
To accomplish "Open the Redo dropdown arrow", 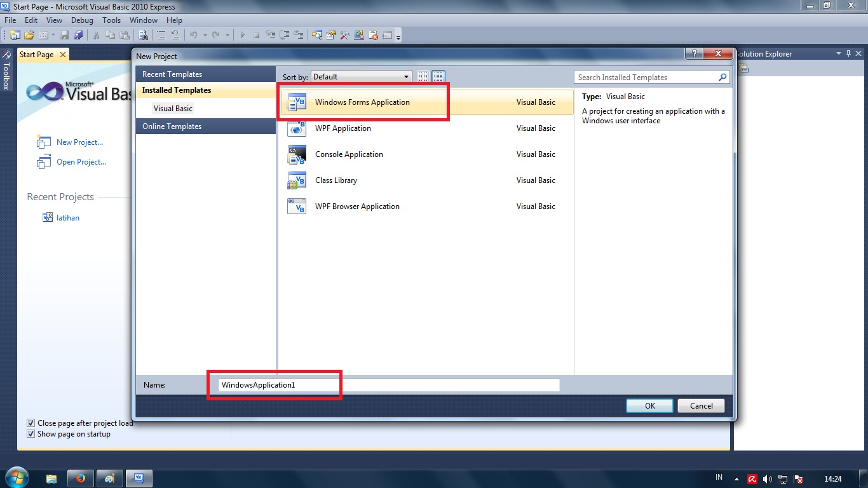I will coord(226,35).
